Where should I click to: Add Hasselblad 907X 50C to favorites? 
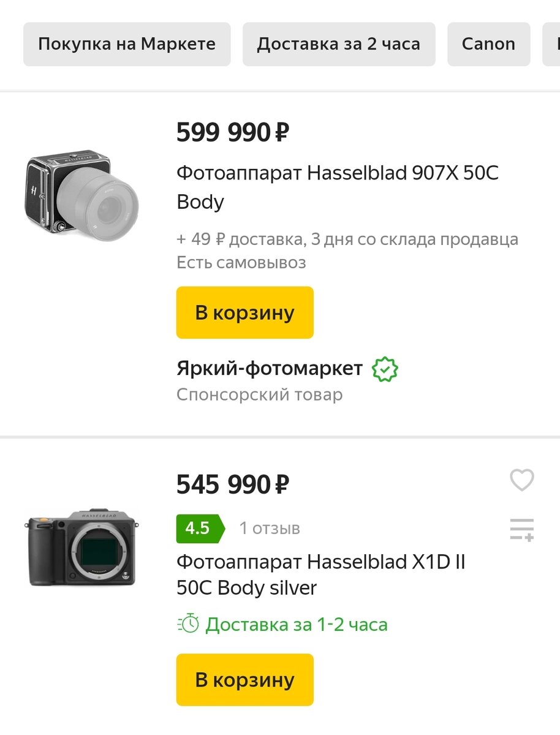point(521,130)
